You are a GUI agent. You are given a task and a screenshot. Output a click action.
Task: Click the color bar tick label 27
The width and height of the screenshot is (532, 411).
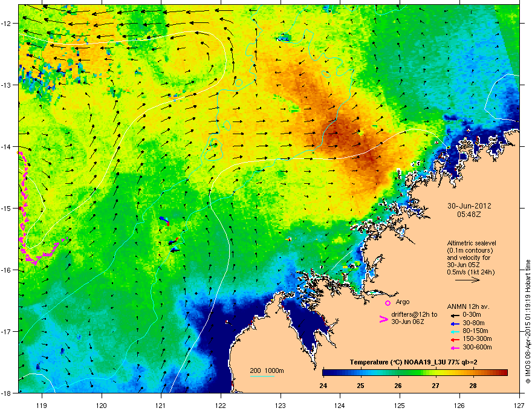click(x=436, y=386)
